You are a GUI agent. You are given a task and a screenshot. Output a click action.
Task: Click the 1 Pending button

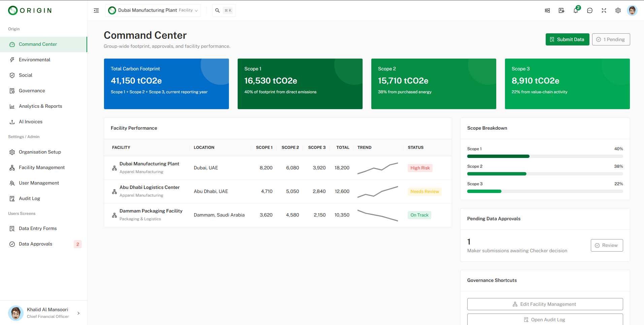tap(611, 39)
